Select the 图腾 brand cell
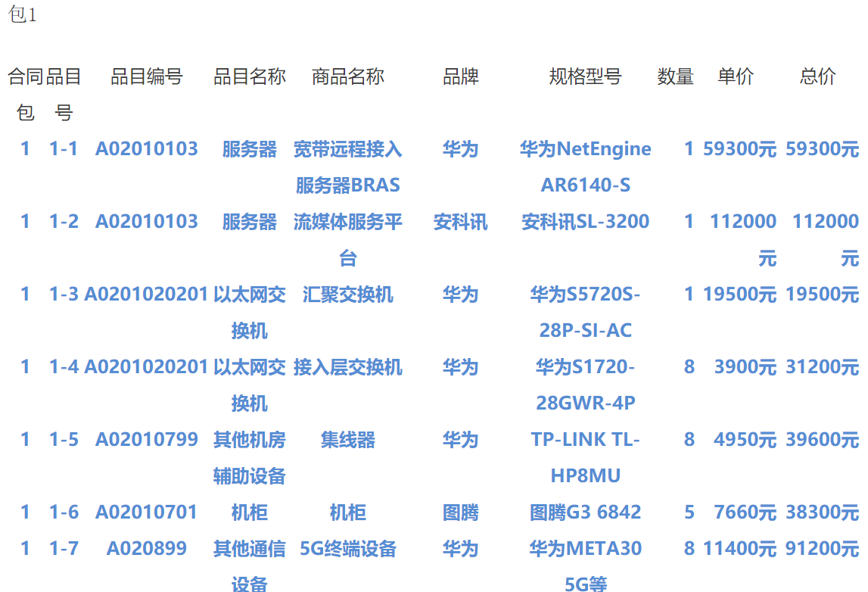The height and width of the screenshot is (592, 868). [460, 513]
